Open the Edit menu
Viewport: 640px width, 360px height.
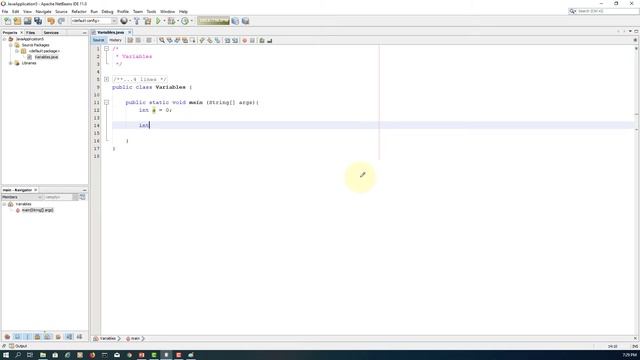tap(16, 11)
